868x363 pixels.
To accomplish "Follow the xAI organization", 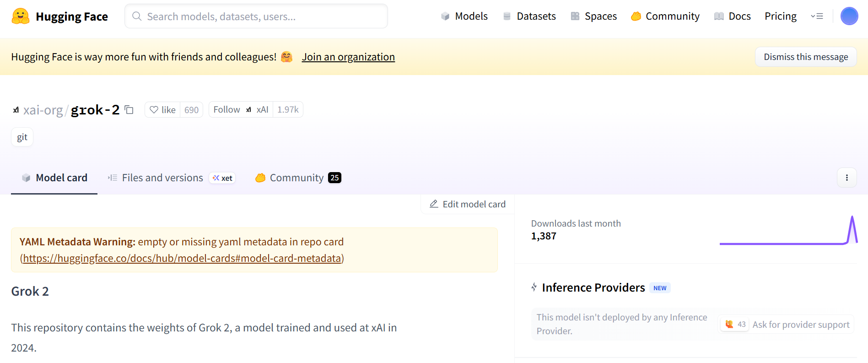I will click(241, 110).
